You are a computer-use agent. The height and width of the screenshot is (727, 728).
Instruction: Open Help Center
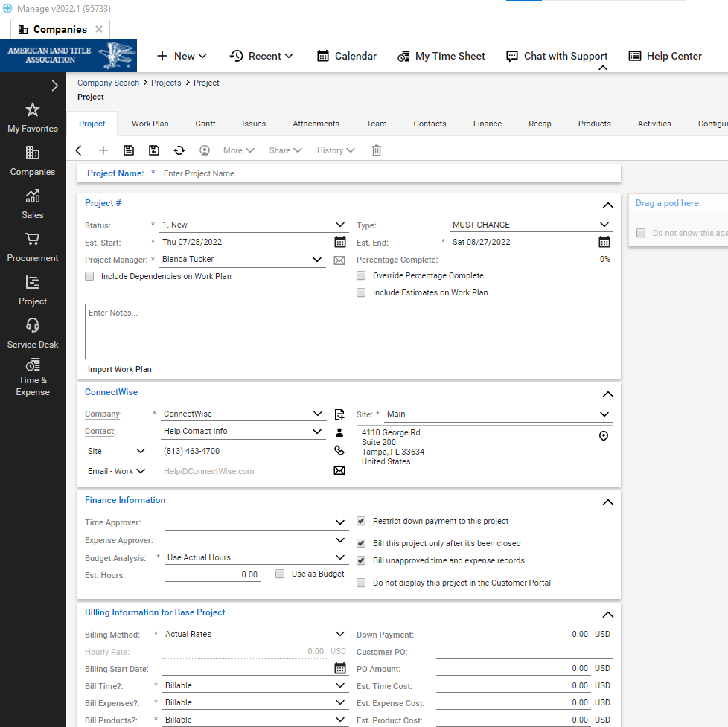point(665,56)
